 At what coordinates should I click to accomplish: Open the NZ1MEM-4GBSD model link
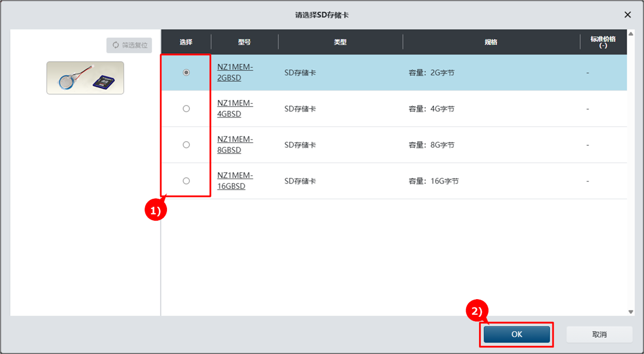tap(235, 109)
